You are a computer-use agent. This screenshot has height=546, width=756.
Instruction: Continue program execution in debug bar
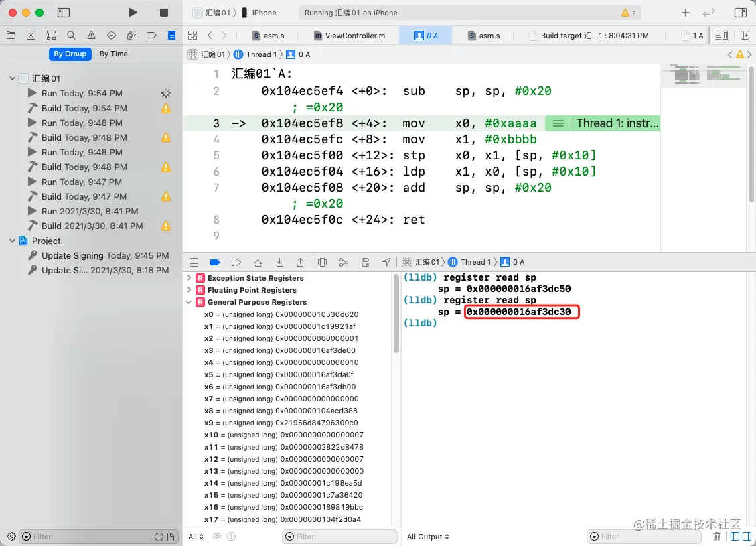click(x=236, y=262)
